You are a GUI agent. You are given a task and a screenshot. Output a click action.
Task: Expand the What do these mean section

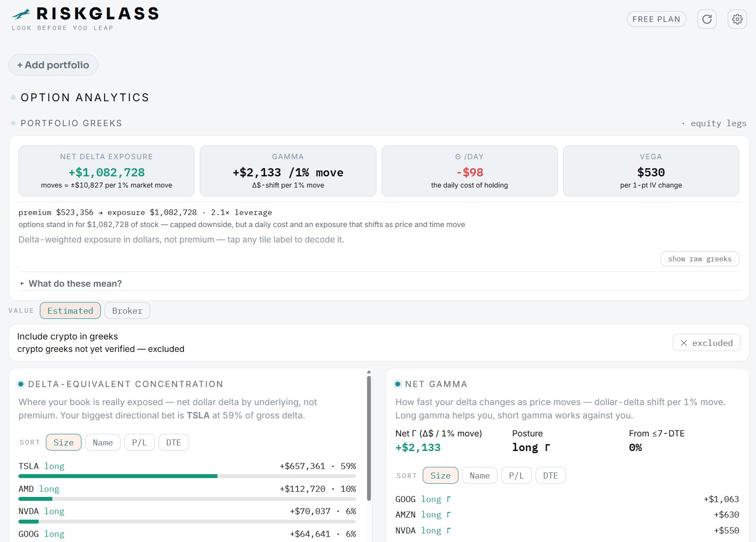pyautogui.click(x=75, y=284)
